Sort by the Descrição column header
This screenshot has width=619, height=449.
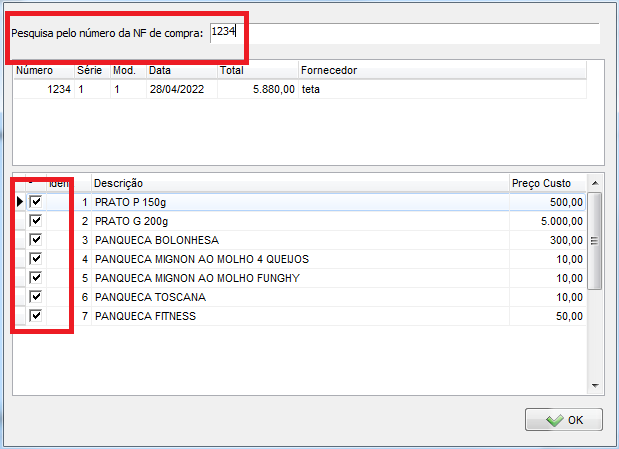point(300,183)
